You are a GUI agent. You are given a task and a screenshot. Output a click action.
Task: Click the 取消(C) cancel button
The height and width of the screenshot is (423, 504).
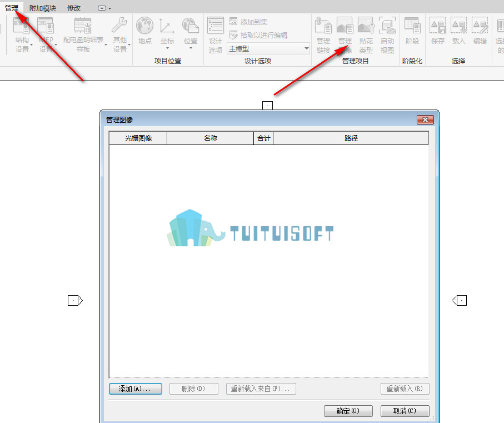(x=405, y=411)
